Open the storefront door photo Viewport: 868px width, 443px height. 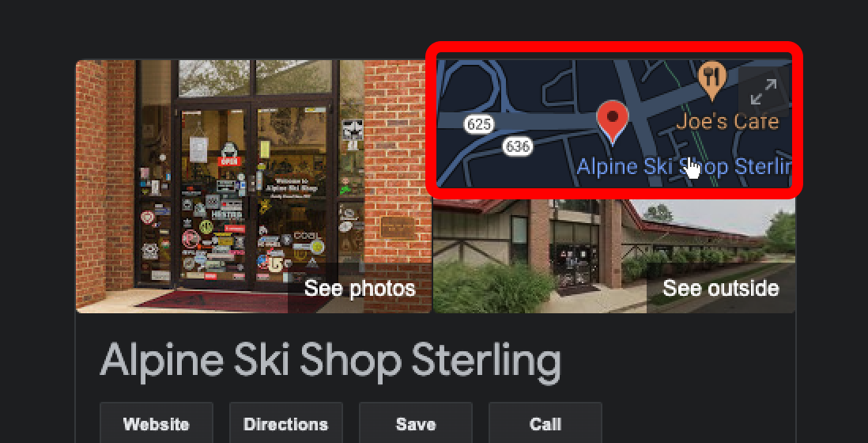254,187
